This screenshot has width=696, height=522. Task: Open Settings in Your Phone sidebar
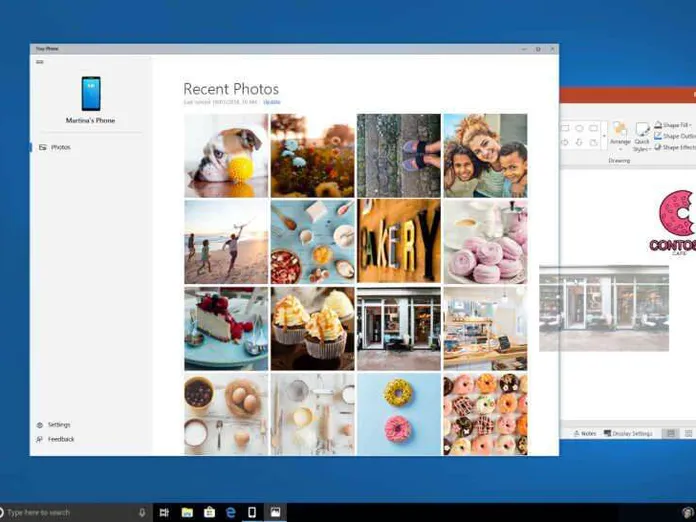[59, 425]
